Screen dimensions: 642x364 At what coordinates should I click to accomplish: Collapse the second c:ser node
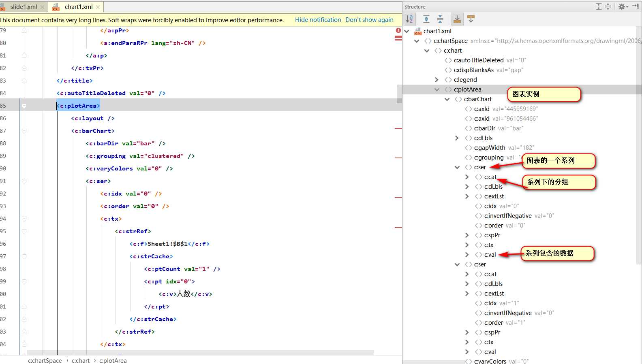(457, 264)
